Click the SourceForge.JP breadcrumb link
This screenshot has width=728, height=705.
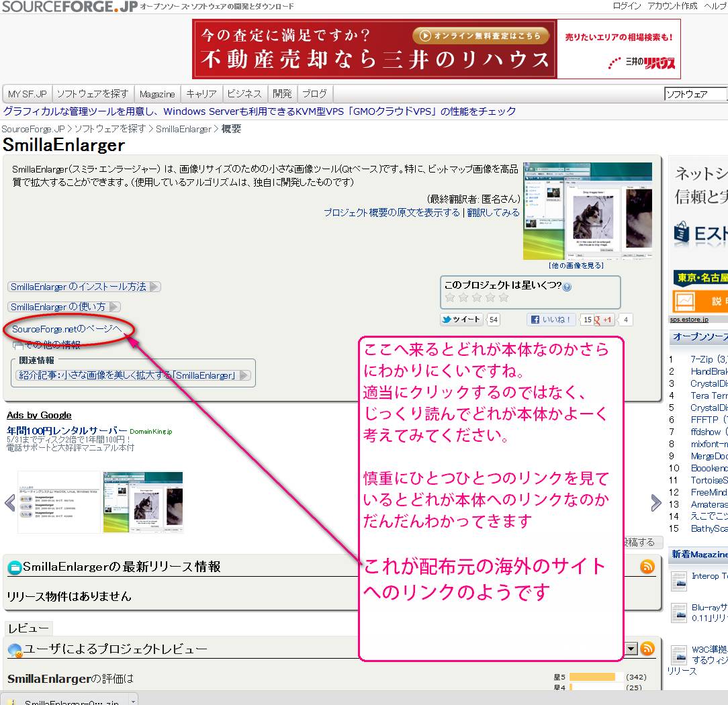33,129
